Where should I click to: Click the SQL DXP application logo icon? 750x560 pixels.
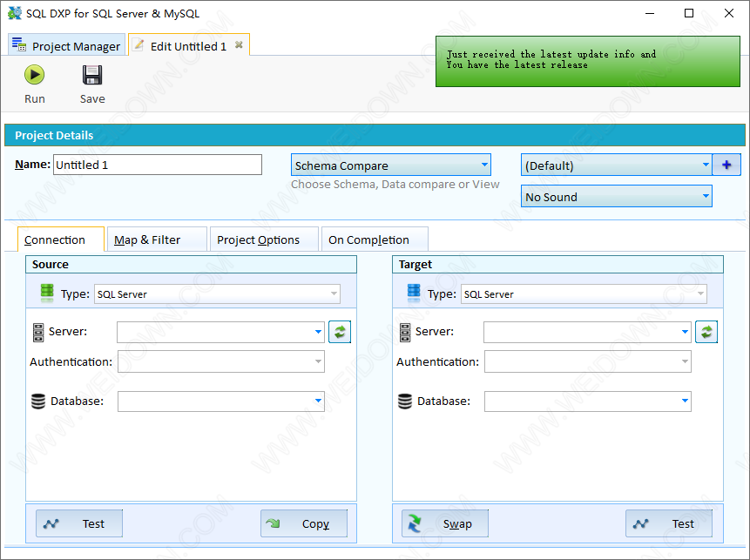coord(15,13)
